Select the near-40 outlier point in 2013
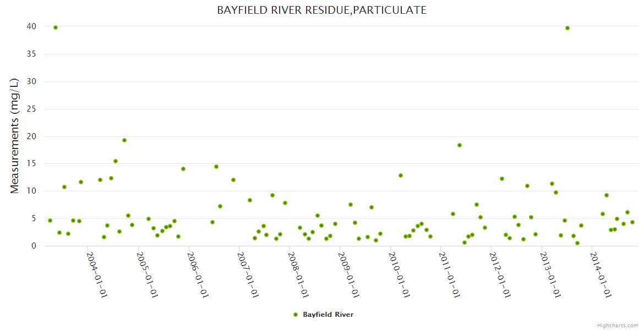The width and height of the screenshot is (644, 330). [x=567, y=28]
